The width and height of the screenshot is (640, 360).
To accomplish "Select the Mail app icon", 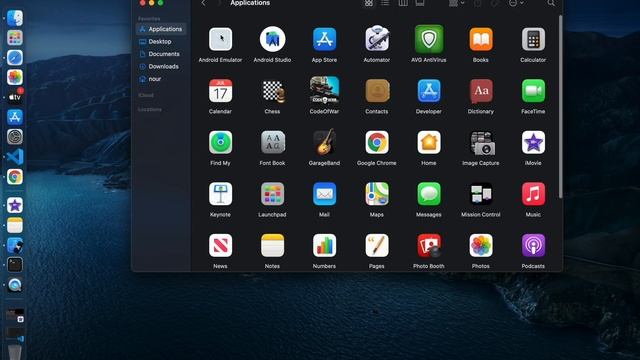I will click(324, 193).
